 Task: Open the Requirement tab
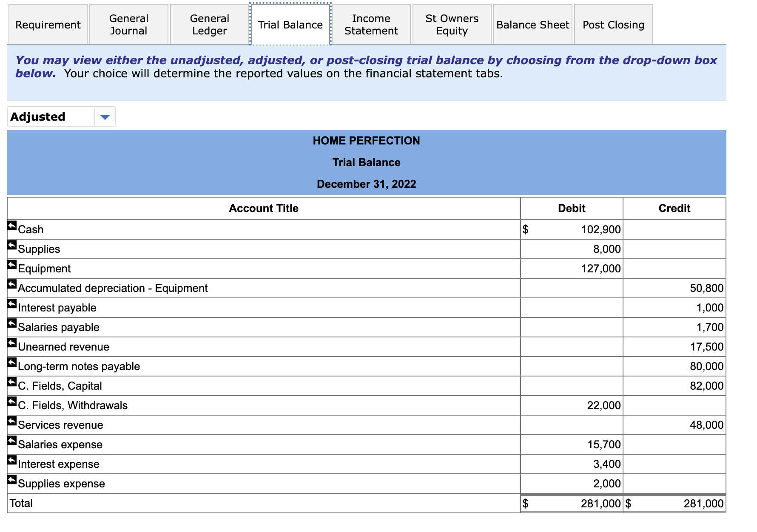click(48, 24)
